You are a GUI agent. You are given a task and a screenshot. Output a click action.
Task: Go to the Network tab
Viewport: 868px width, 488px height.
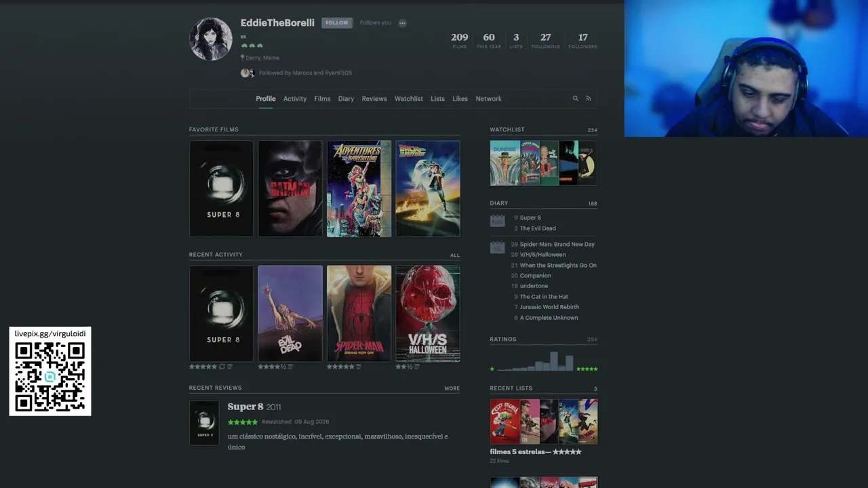click(489, 99)
